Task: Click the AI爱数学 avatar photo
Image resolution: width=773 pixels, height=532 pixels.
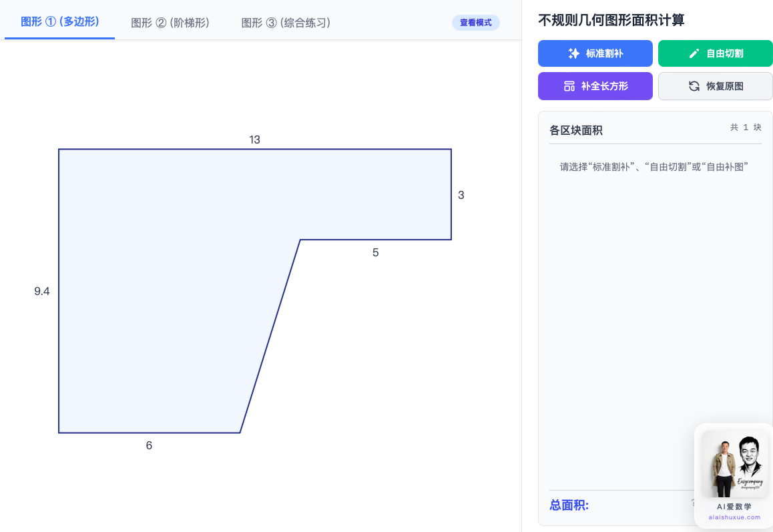Action: point(734,465)
